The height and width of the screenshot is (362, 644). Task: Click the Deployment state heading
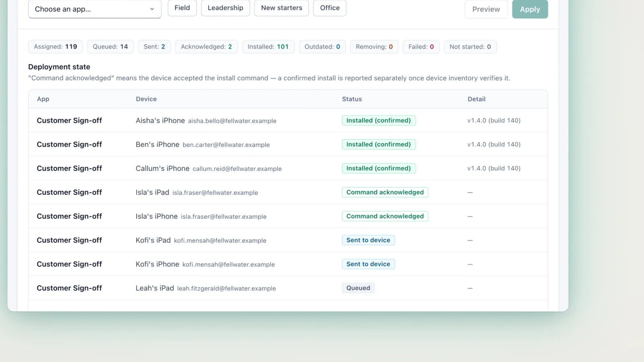click(59, 67)
